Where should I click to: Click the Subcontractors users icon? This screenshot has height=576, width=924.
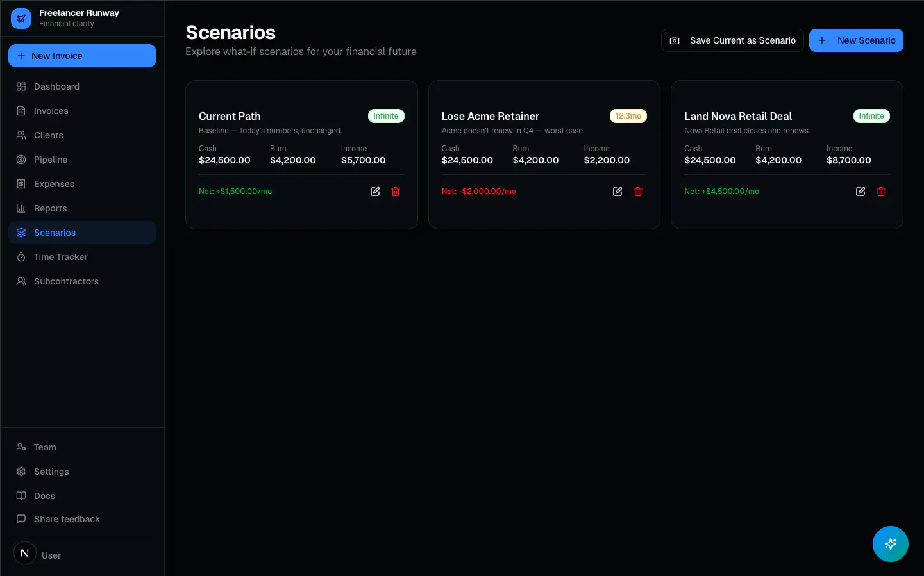point(21,281)
